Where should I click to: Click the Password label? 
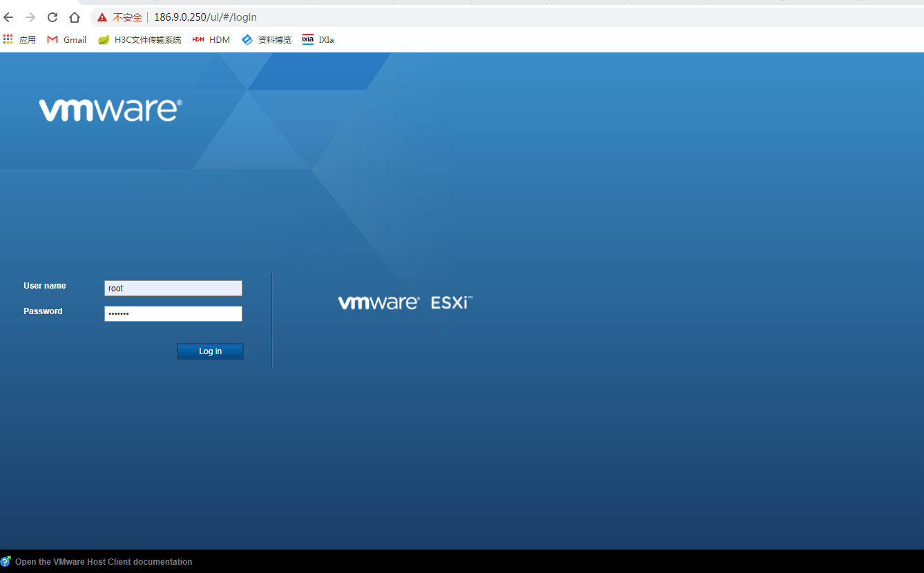(x=43, y=311)
